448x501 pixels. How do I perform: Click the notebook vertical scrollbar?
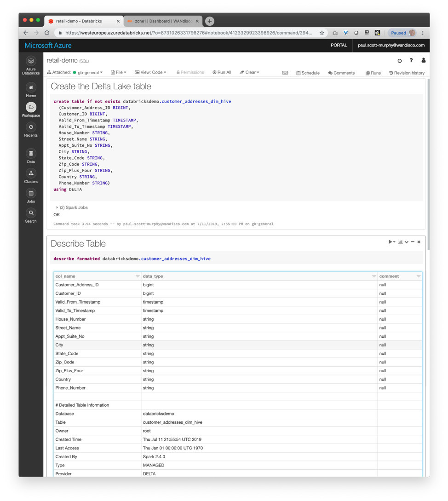[x=429, y=161]
